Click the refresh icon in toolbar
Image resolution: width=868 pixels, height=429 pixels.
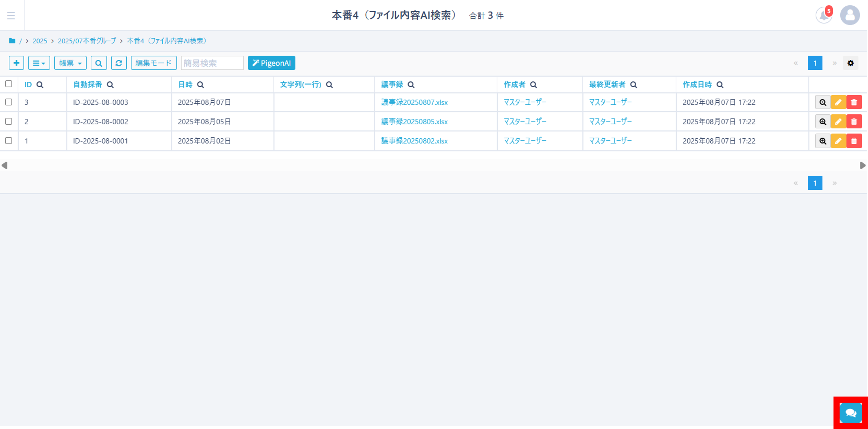coord(119,63)
